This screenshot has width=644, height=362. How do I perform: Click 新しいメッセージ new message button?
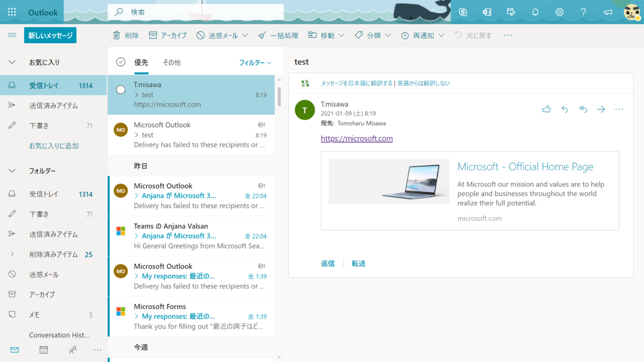pyautogui.click(x=50, y=35)
